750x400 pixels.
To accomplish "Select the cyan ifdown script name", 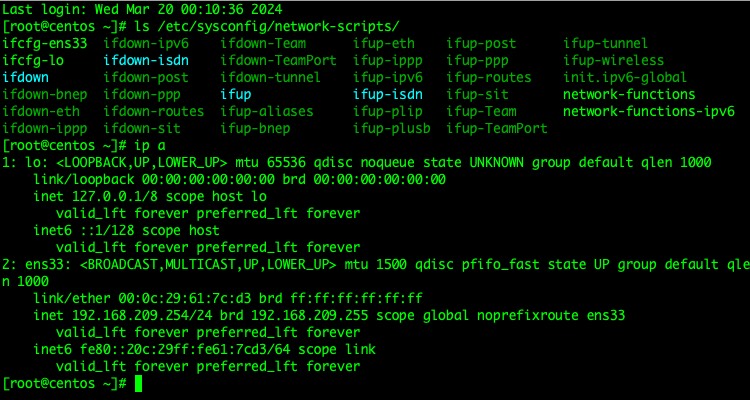I will [x=25, y=77].
